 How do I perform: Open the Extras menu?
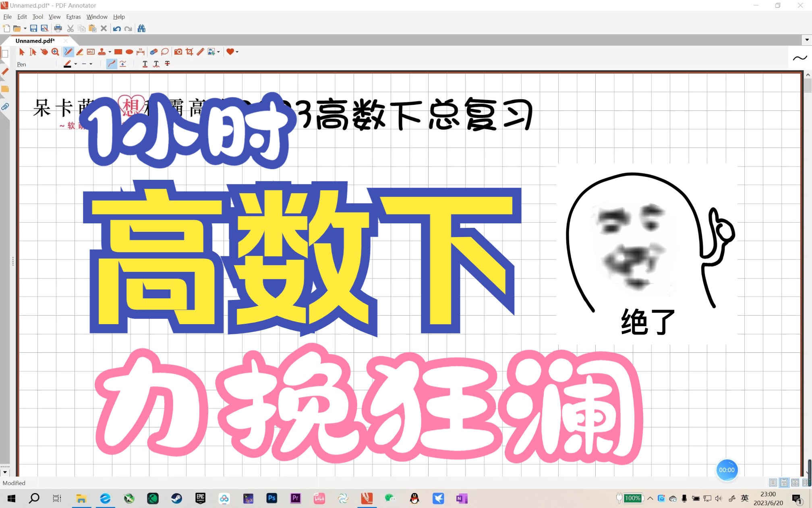73,17
